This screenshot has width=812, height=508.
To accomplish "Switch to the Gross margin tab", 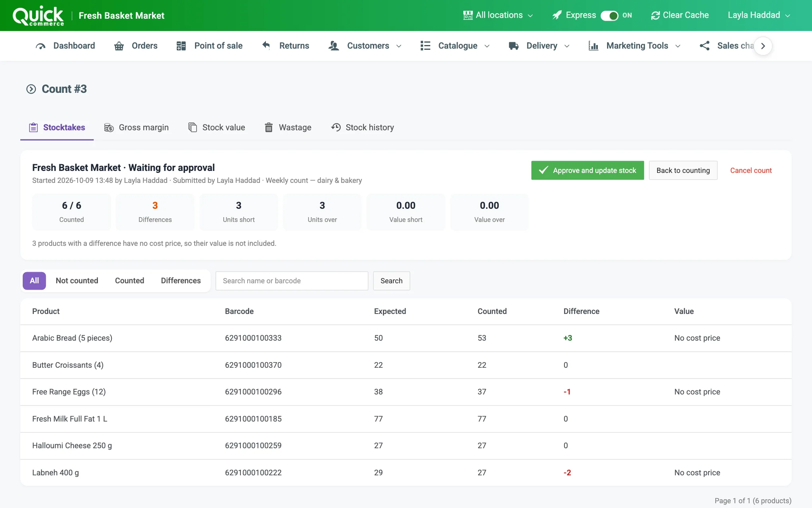I will point(136,127).
